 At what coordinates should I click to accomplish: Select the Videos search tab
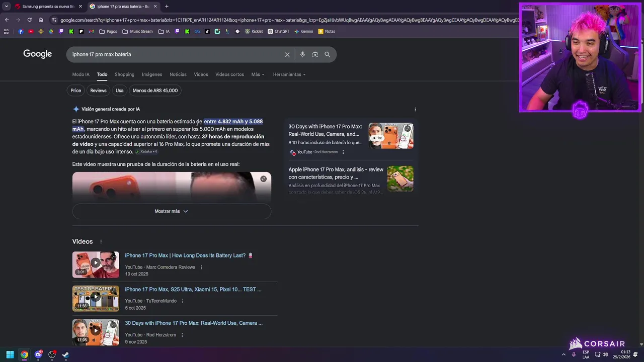[201, 74]
